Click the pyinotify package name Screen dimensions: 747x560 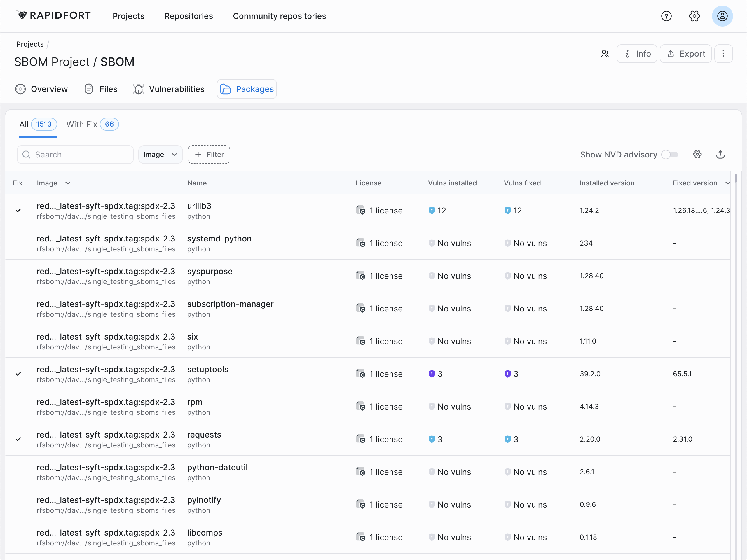pyautogui.click(x=204, y=500)
